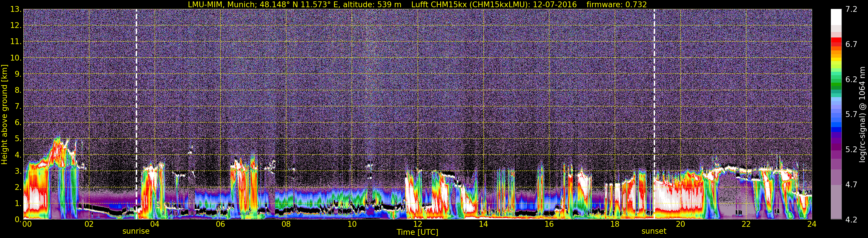Click the '9.' height tick label
The image size is (868, 238).
[x=18, y=74]
